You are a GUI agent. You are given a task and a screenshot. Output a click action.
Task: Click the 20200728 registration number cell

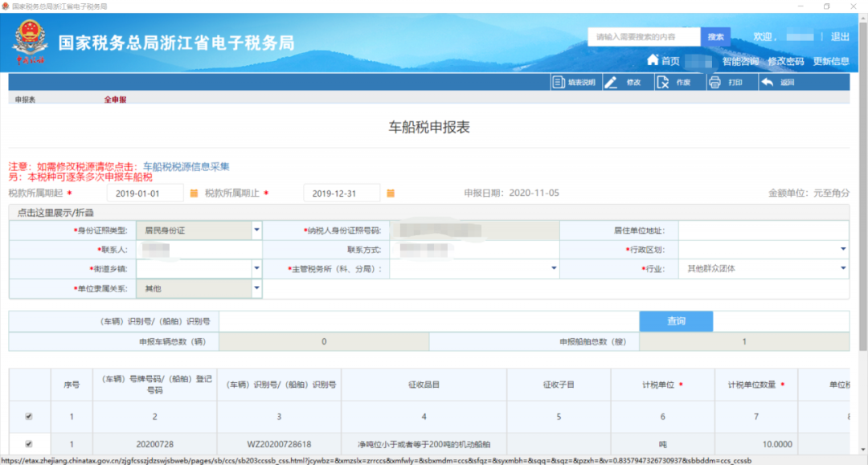pyautogui.click(x=155, y=444)
